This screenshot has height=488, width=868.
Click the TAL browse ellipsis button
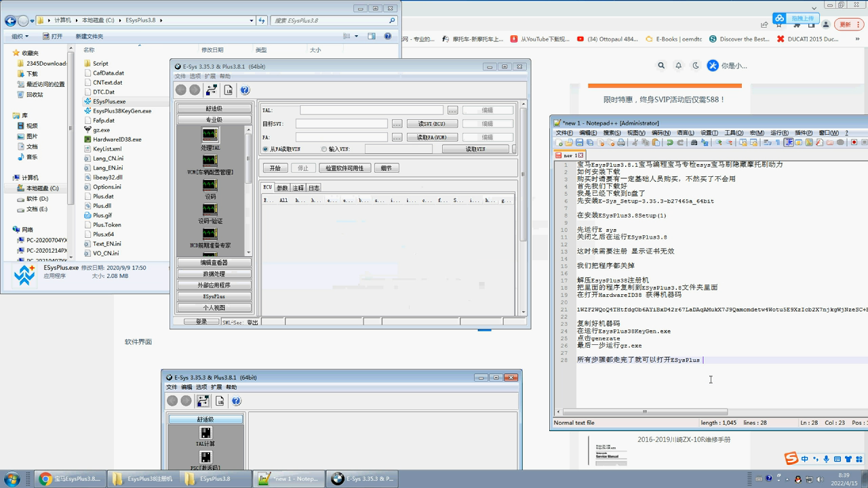[452, 110]
